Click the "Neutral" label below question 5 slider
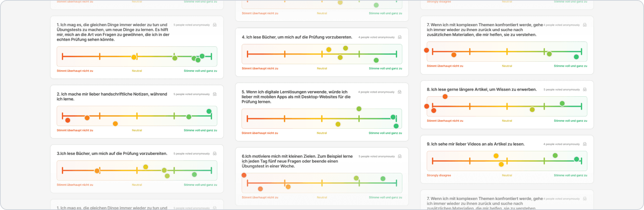This screenshot has height=210, width=644. pos(322,133)
